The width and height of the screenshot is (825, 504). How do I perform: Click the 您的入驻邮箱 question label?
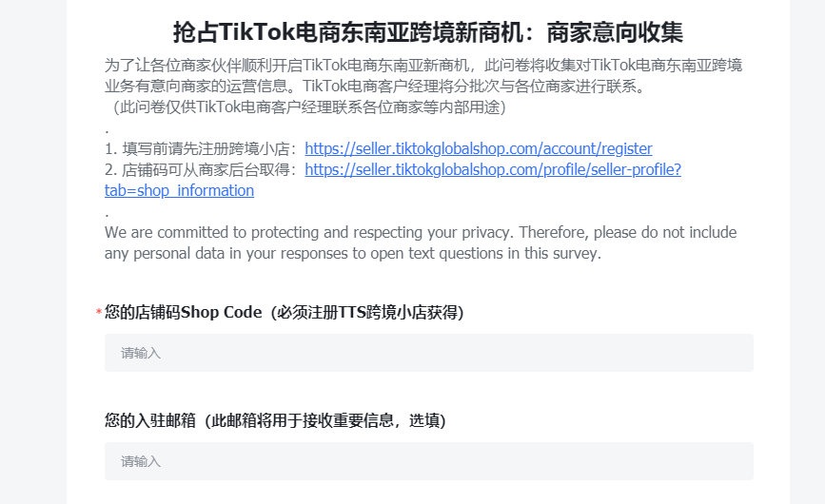pos(150,420)
